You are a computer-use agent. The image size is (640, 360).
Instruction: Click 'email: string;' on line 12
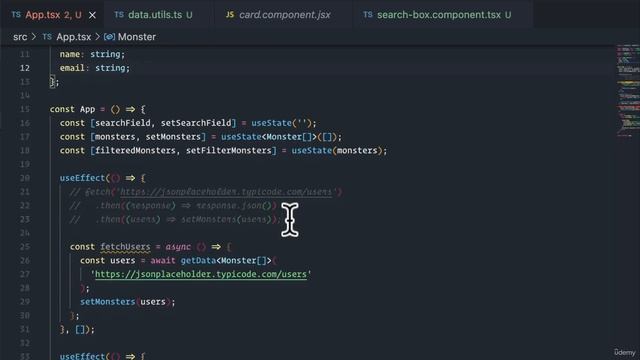pyautogui.click(x=95, y=68)
